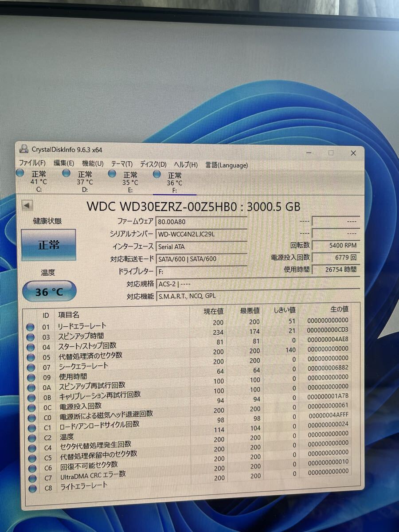Click the status orb for スピンアップ再試行回数
This screenshot has height=532, width=399.
pyautogui.click(x=31, y=388)
